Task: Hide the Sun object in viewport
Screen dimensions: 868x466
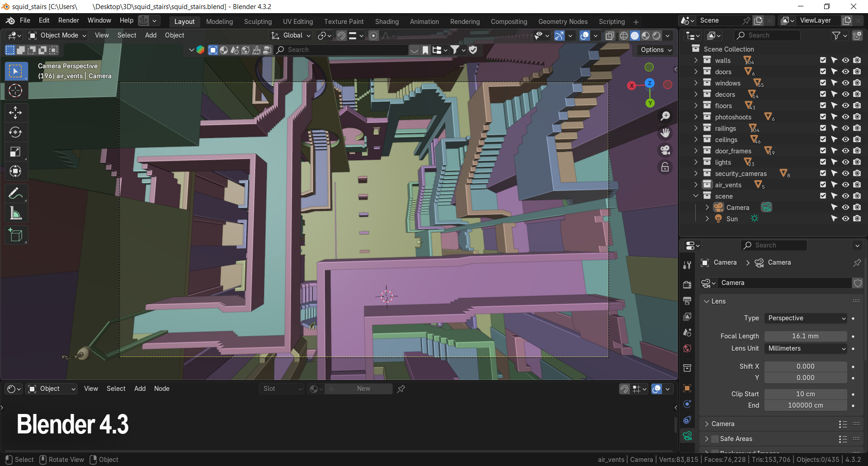Action: 845,219
